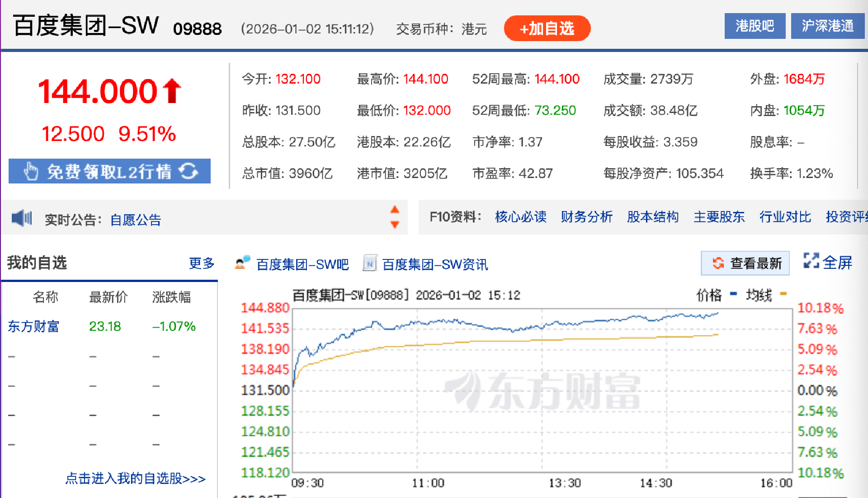The image size is (868, 498).
Task: Switch to the 股本结构 section
Action: click(653, 217)
